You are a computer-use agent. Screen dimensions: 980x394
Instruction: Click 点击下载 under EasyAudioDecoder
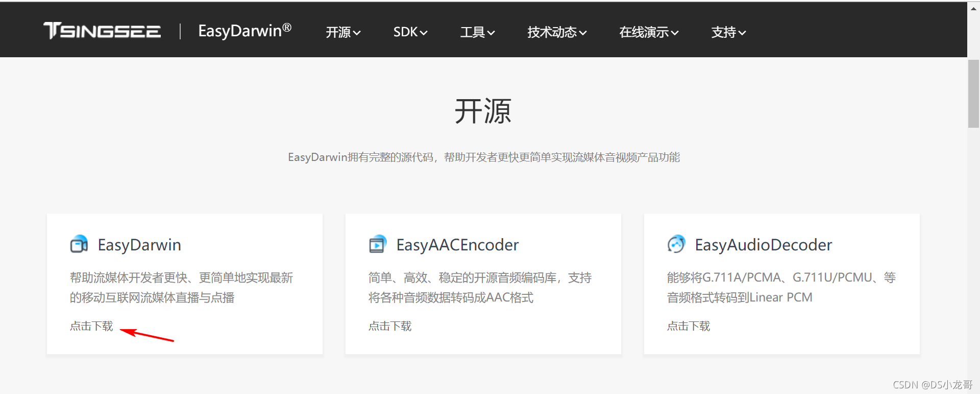[689, 326]
